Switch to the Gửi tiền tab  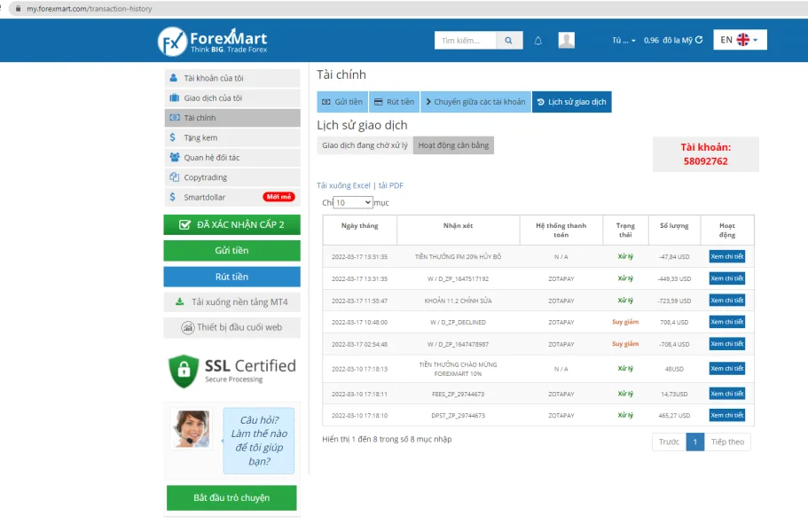(342, 102)
